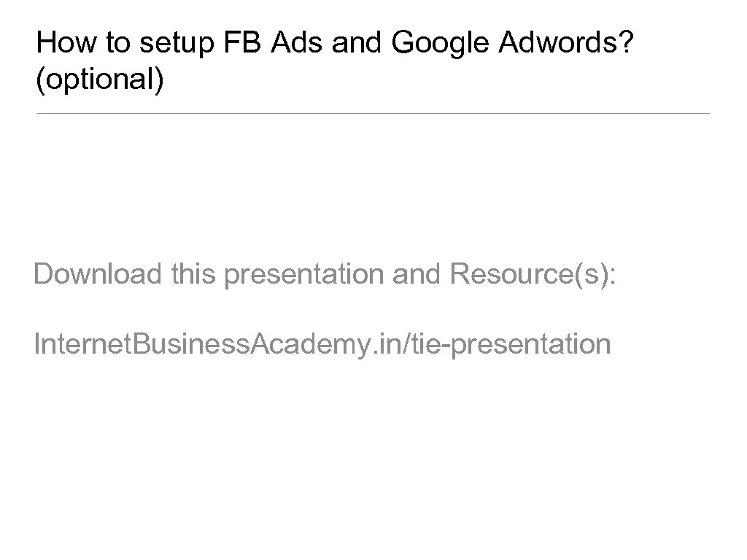Click "tie-presentation" at the end of the URL

click(x=511, y=343)
